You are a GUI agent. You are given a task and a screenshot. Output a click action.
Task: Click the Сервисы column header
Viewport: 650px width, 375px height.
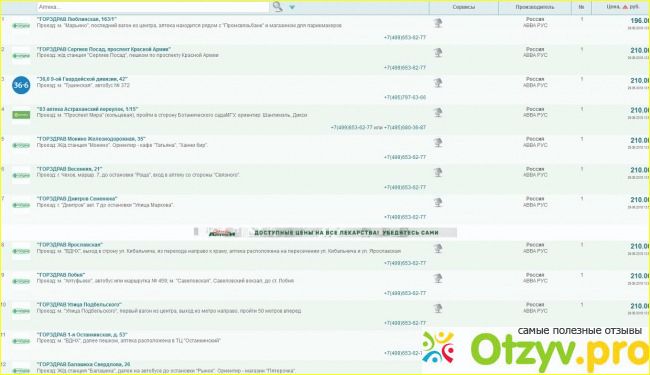[463, 7]
